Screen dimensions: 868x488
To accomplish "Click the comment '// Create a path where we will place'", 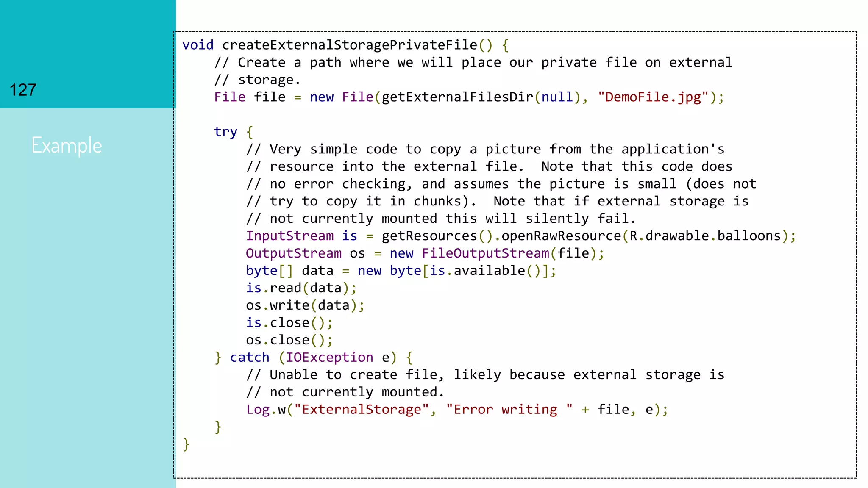I will (473, 62).
